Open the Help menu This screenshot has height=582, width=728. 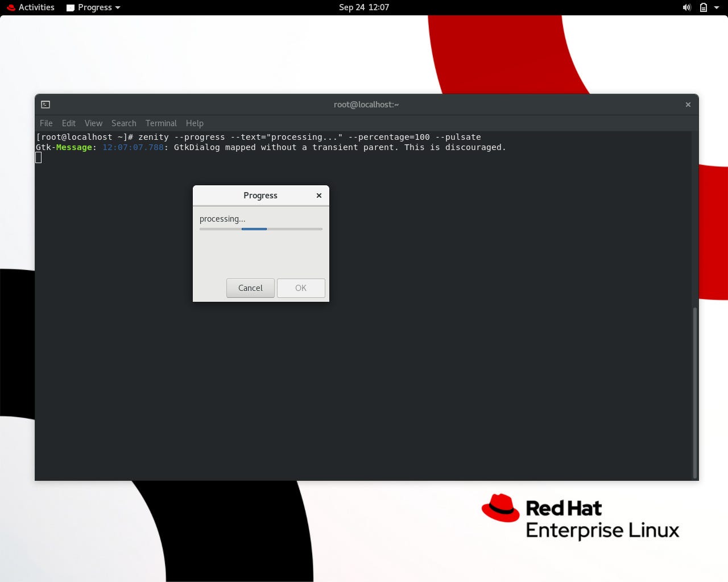pos(195,123)
